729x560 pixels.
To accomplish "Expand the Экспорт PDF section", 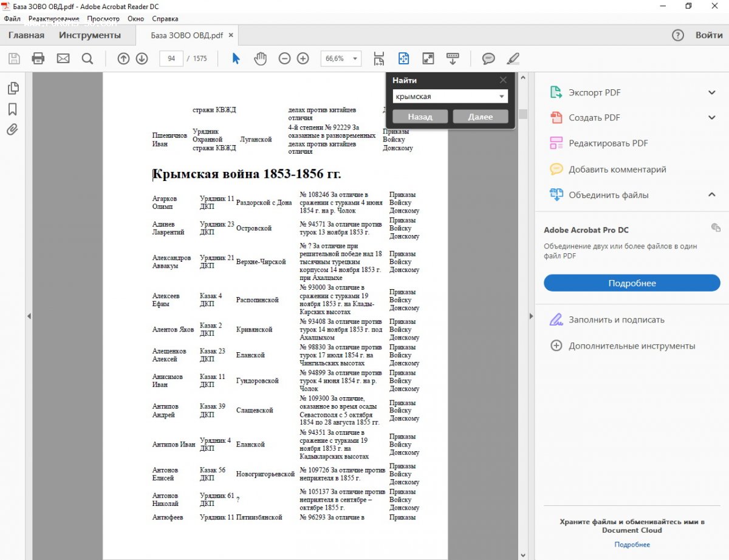I will click(x=712, y=92).
